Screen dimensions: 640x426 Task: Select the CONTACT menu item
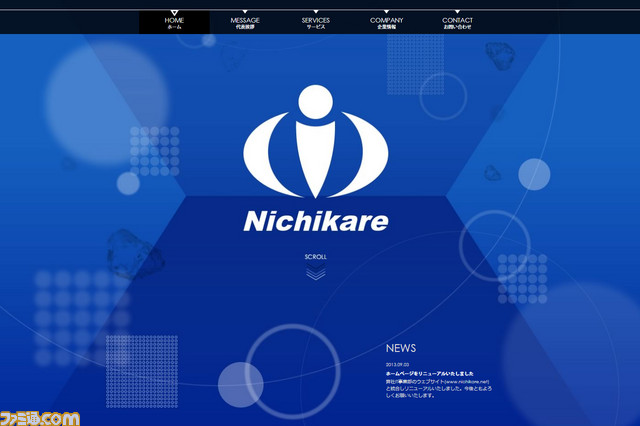[458, 23]
